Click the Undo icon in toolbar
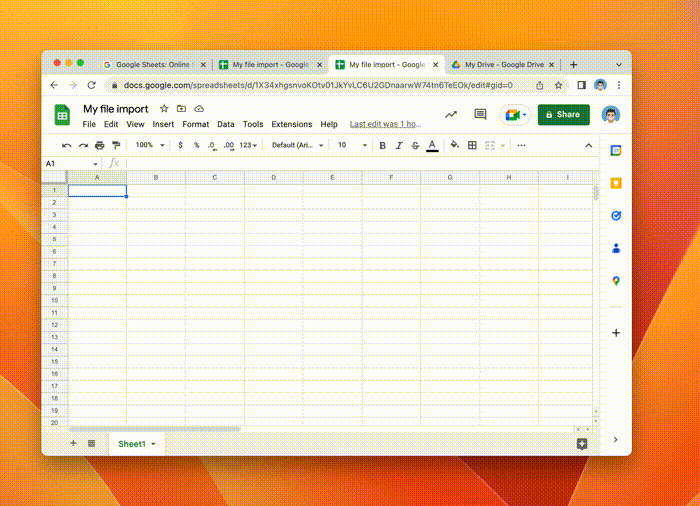The width and height of the screenshot is (700, 506). 67,145
